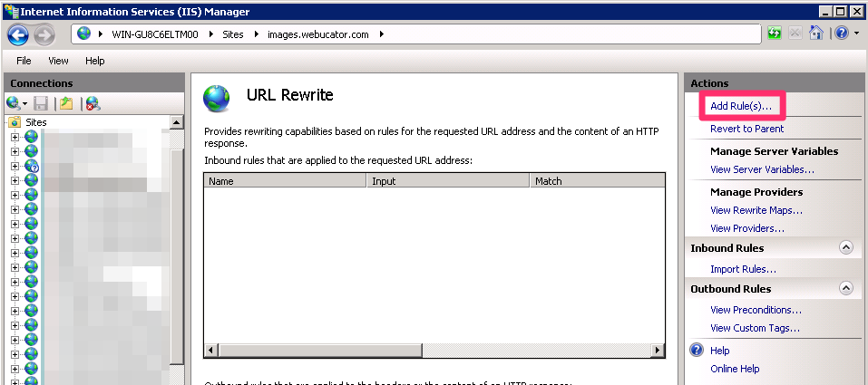The height and width of the screenshot is (385, 868).
Task: Go to Home using house icon
Action: [x=816, y=34]
